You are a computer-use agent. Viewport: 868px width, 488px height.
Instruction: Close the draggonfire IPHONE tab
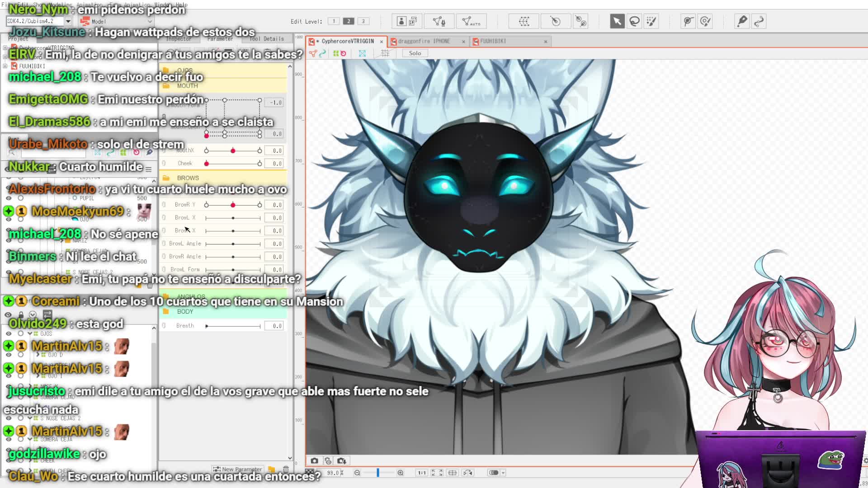pos(463,42)
